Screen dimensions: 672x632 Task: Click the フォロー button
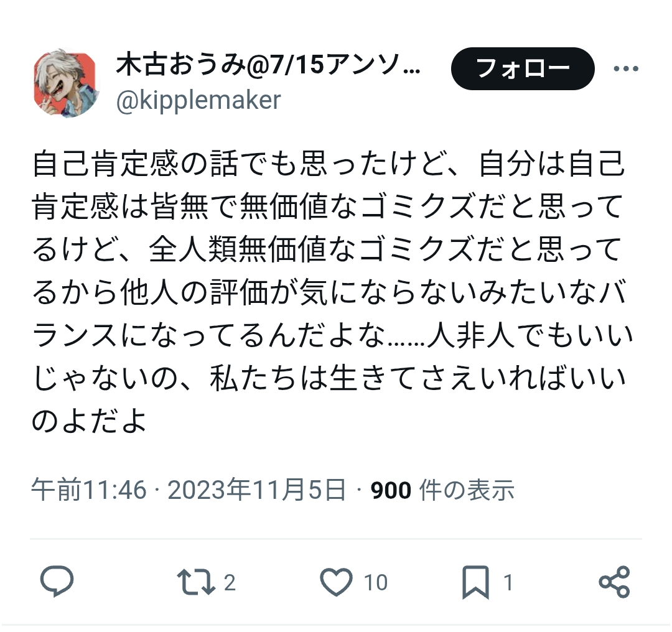click(x=523, y=68)
